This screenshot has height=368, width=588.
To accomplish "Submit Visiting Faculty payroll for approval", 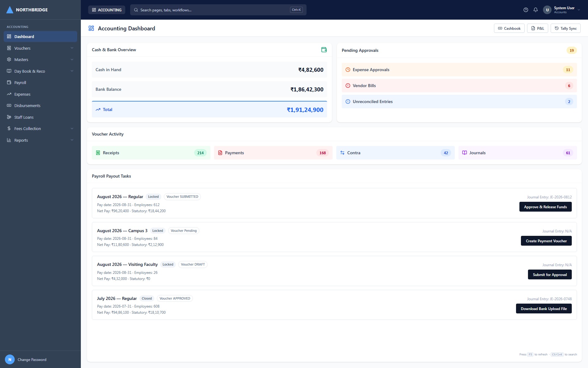I will [x=550, y=274].
